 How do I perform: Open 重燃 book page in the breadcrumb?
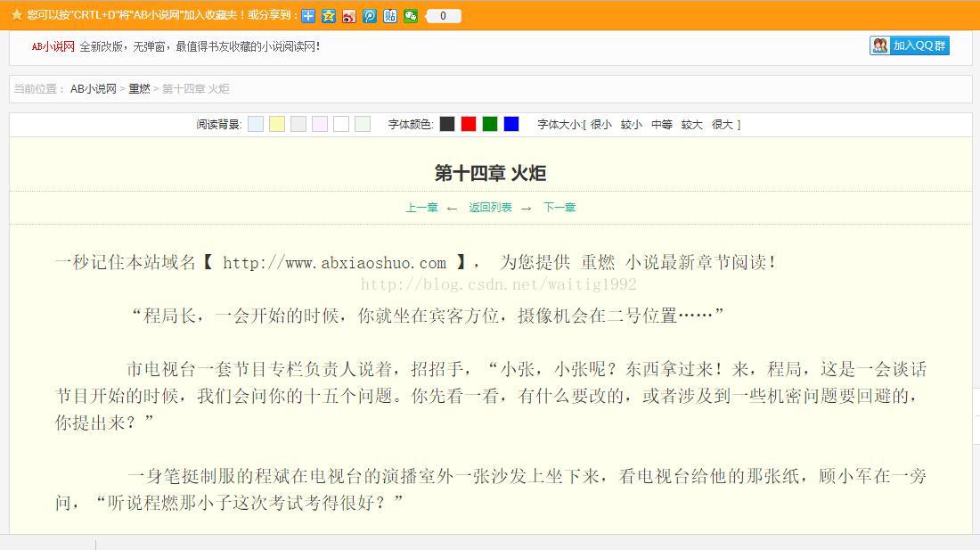(139, 89)
